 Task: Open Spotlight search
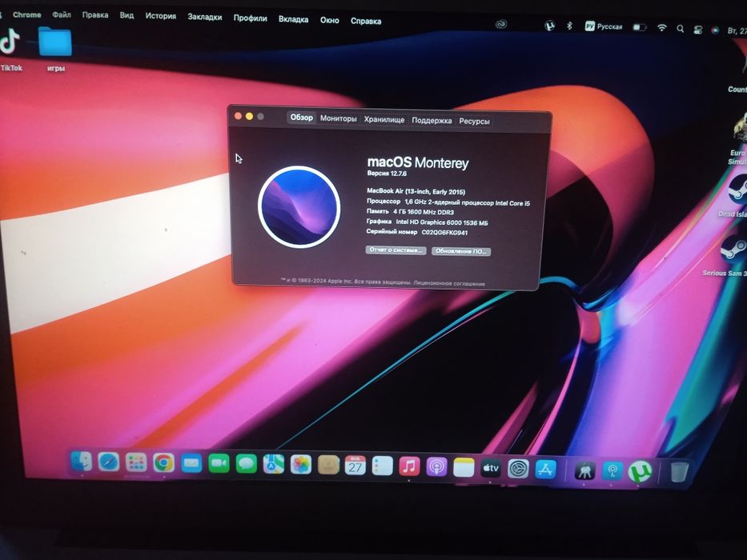pos(681,29)
